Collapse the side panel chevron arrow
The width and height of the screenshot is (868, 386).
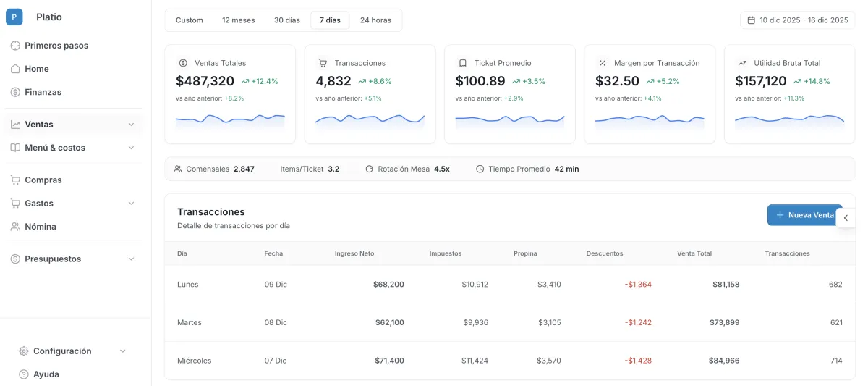coord(846,216)
